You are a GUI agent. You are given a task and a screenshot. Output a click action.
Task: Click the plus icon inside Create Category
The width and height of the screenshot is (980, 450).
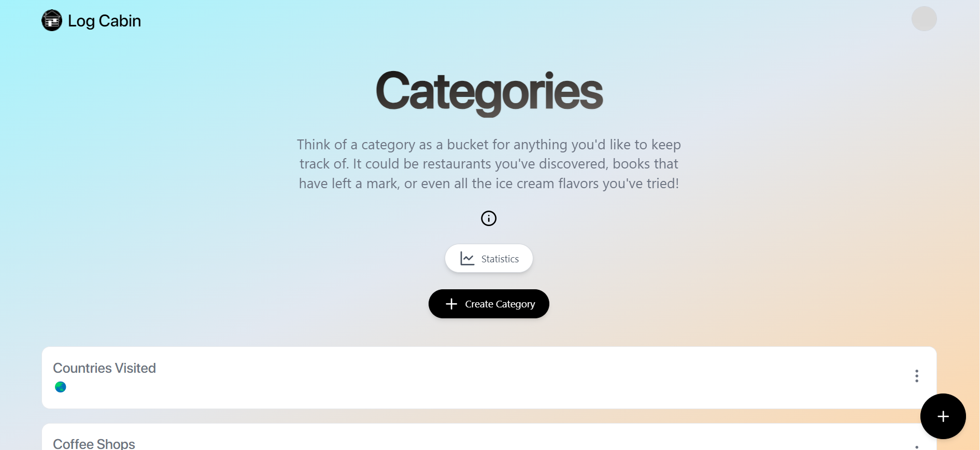pyautogui.click(x=451, y=304)
